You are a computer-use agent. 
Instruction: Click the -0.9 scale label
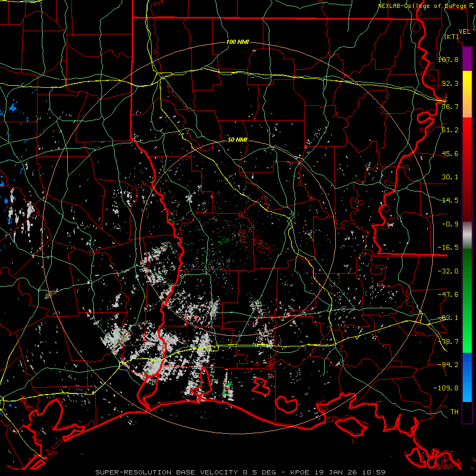[x=450, y=224]
